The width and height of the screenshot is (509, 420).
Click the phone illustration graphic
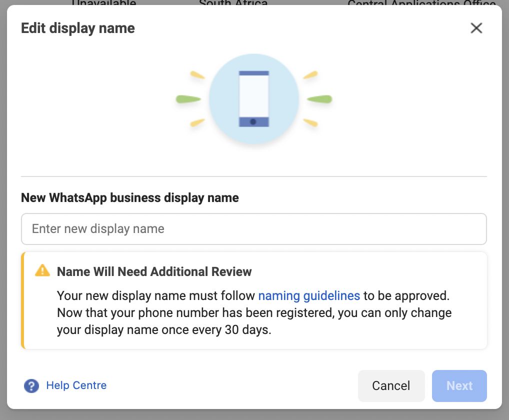pos(254,98)
